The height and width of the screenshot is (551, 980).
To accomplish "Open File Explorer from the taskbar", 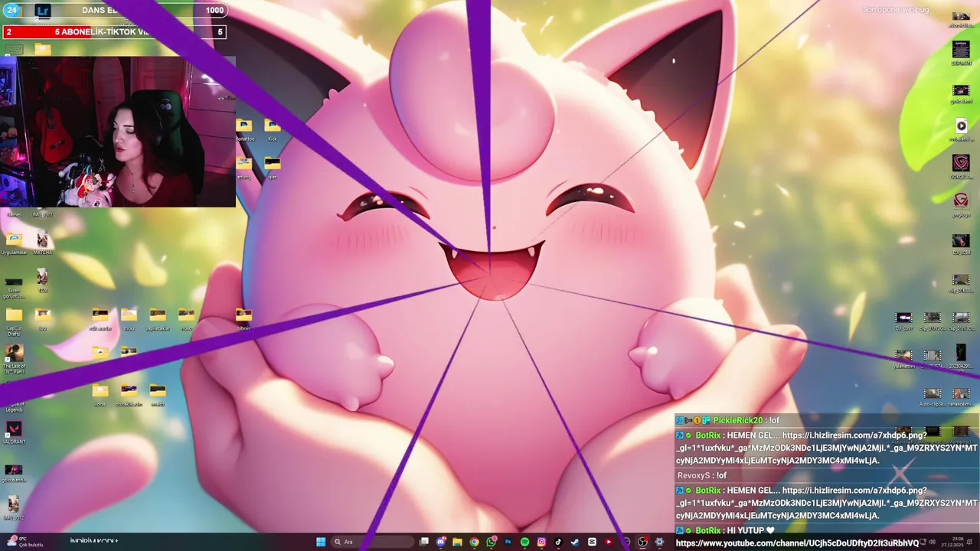I will click(457, 542).
